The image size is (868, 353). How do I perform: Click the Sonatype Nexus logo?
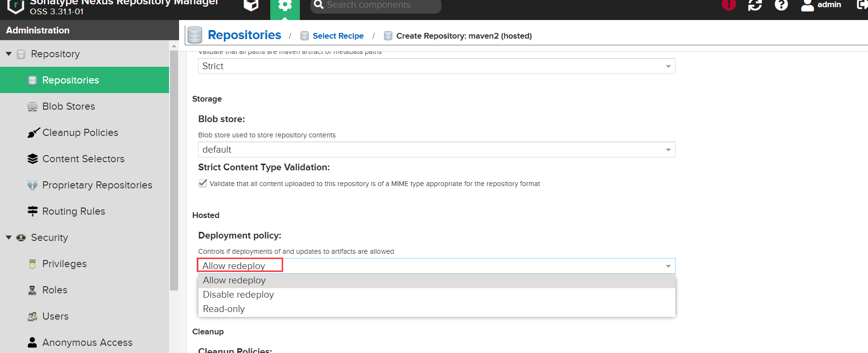tap(15, 6)
